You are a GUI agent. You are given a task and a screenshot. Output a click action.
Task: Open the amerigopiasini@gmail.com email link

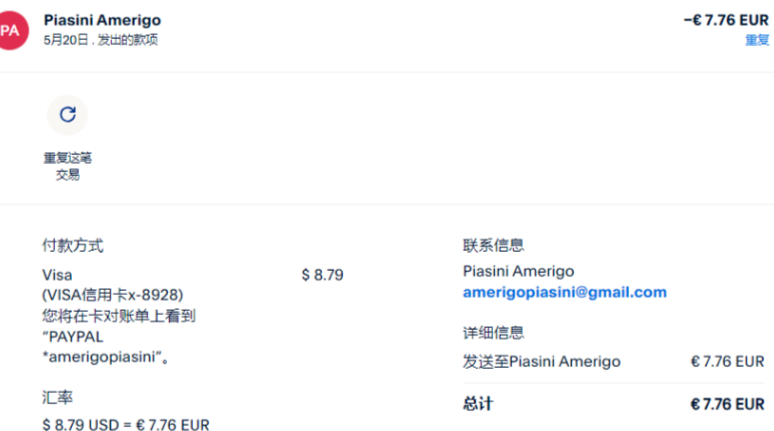click(x=564, y=292)
